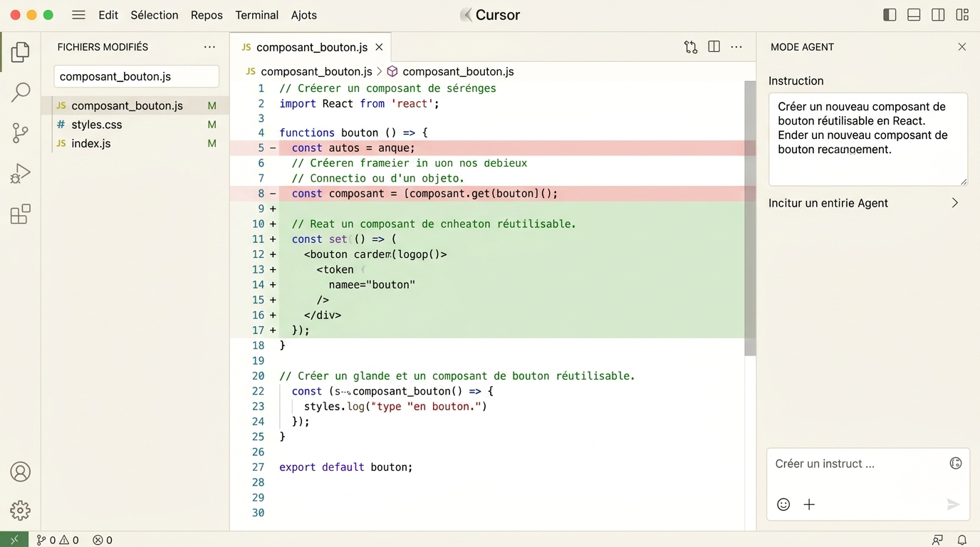Click the source control 0 status item
The width and height of the screenshot is (980, 547).
point(46,540)
